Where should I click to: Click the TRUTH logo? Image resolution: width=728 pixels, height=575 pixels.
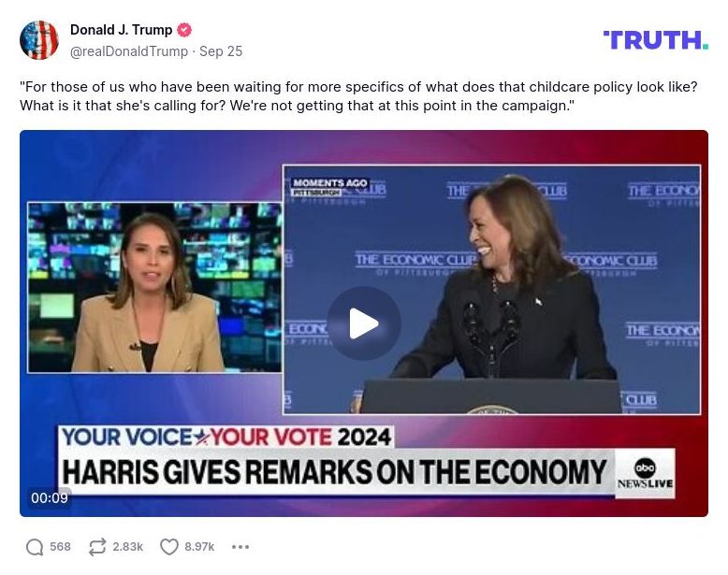tap(656, 40)
